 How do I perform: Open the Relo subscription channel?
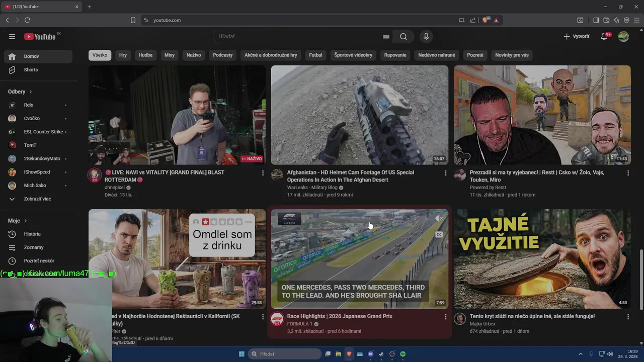coord(38,105)
